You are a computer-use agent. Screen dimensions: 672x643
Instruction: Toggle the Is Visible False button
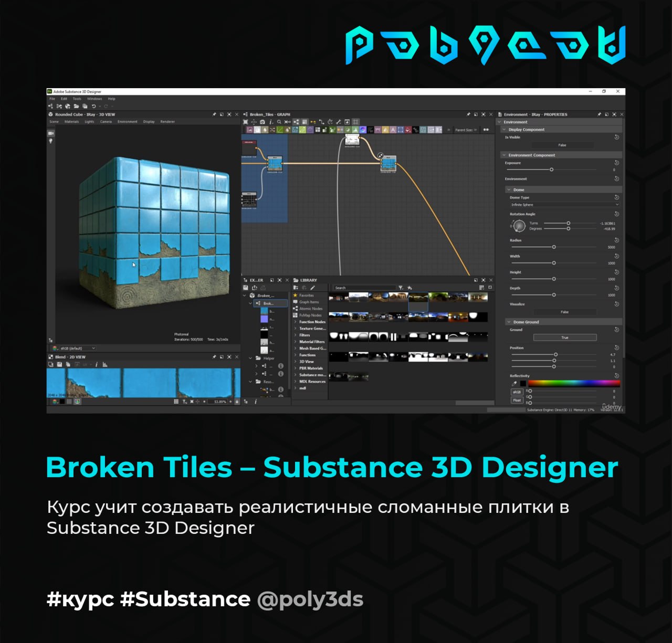[562, 145]
